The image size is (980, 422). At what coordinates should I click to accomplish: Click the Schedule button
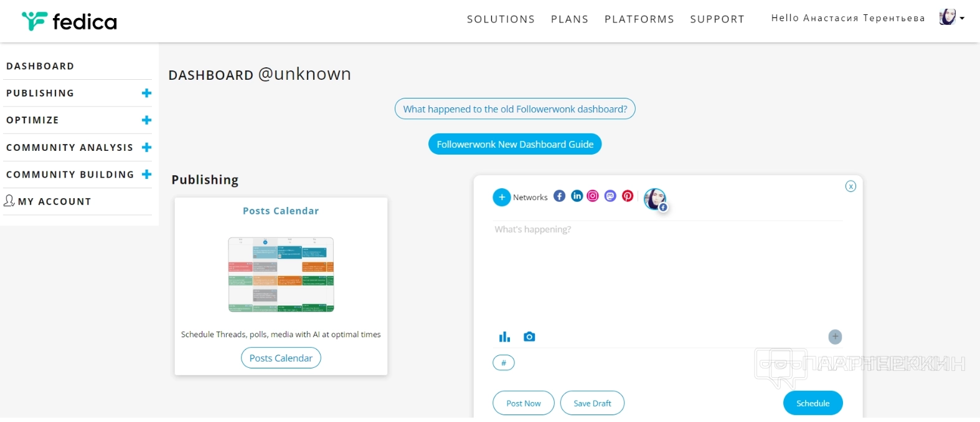[x=813, y=403]
